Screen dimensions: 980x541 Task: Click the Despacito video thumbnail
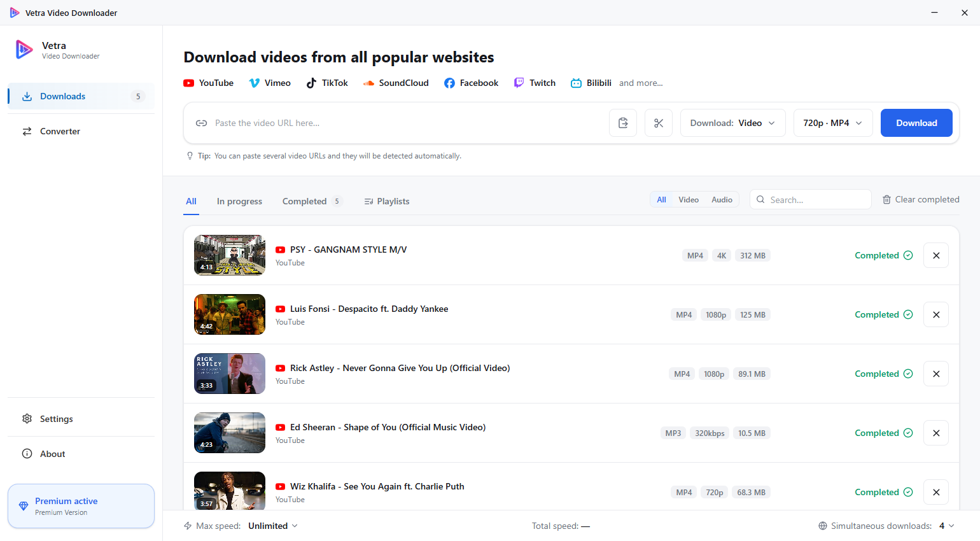(x=230, y=314)
